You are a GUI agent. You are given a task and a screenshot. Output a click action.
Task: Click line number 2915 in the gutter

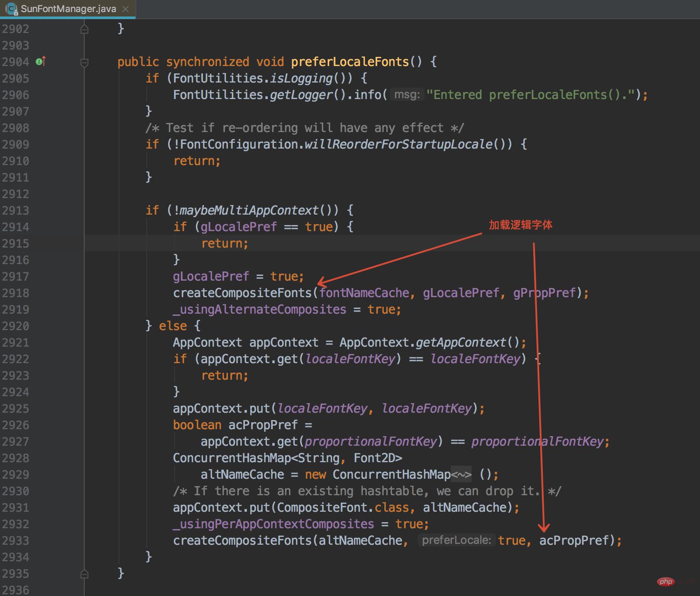(x=16, y=243)
